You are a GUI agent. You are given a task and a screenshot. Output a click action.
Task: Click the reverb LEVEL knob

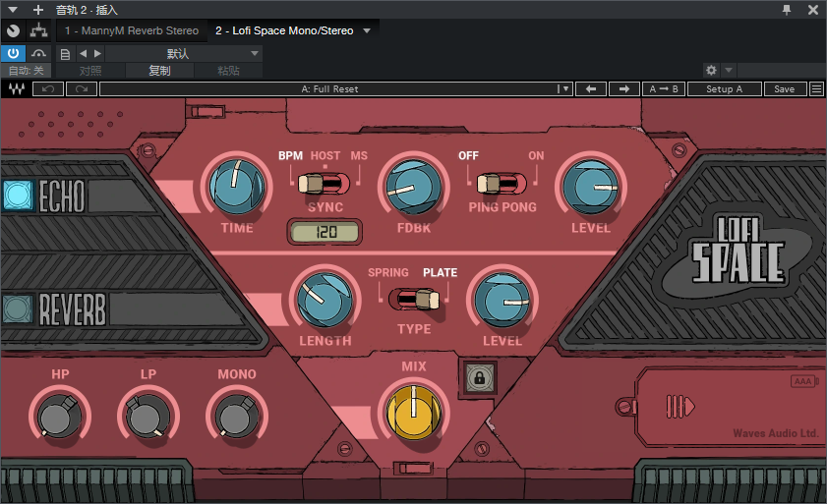(x=502, y=300)
